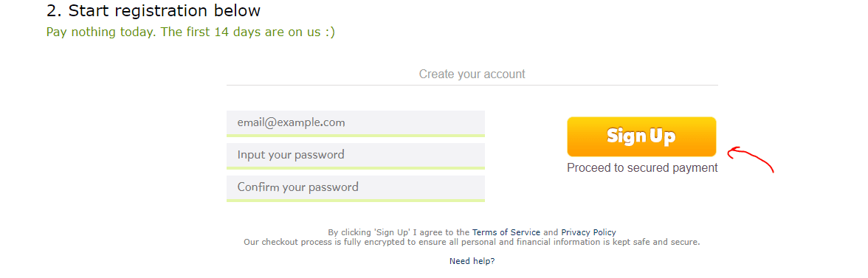Click the email@example.com input field
The height and width of the screenshot is (278, 868).
(356, 122)
